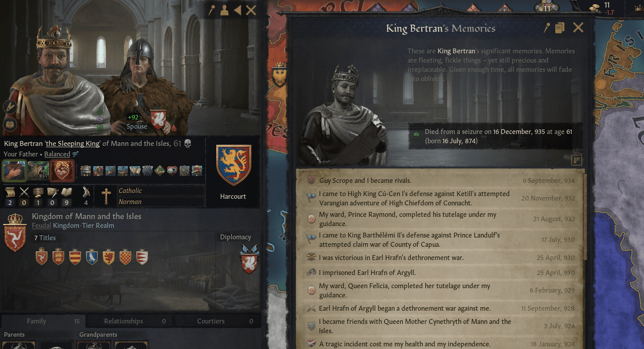
Task: Switch to the Relationships tab
Action: (x=130, y=321)
